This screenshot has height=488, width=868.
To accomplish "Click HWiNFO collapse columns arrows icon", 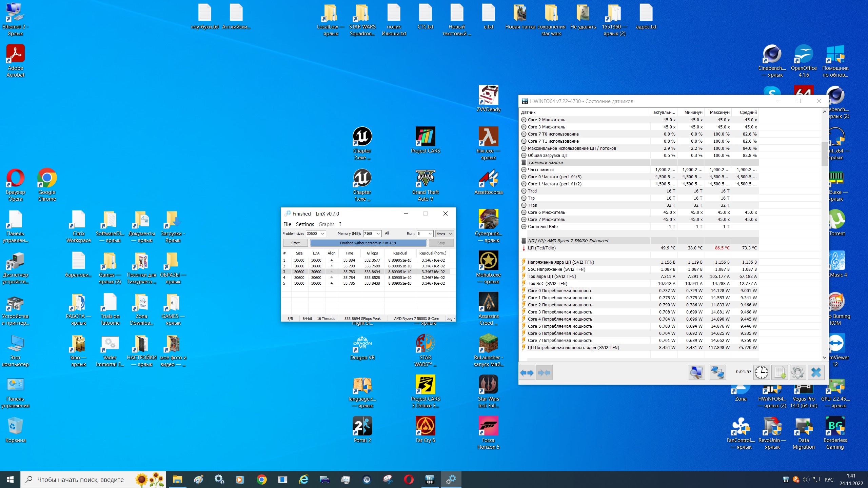I will [545, 373].
